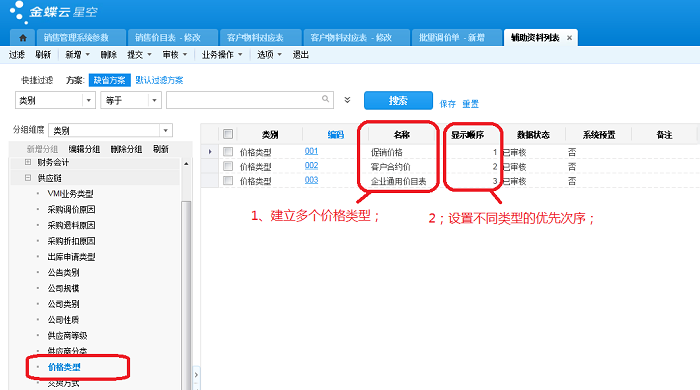Select 供应商等级 in the tree
The width and height of the screenshot is (700, 390).
[x=67, y=336]
